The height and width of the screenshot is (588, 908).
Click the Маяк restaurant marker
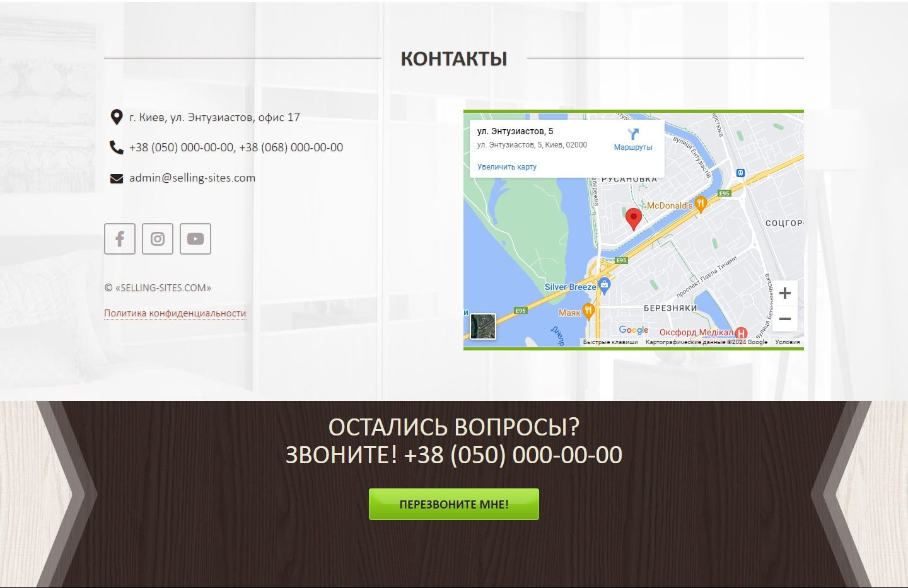(588, 311)
